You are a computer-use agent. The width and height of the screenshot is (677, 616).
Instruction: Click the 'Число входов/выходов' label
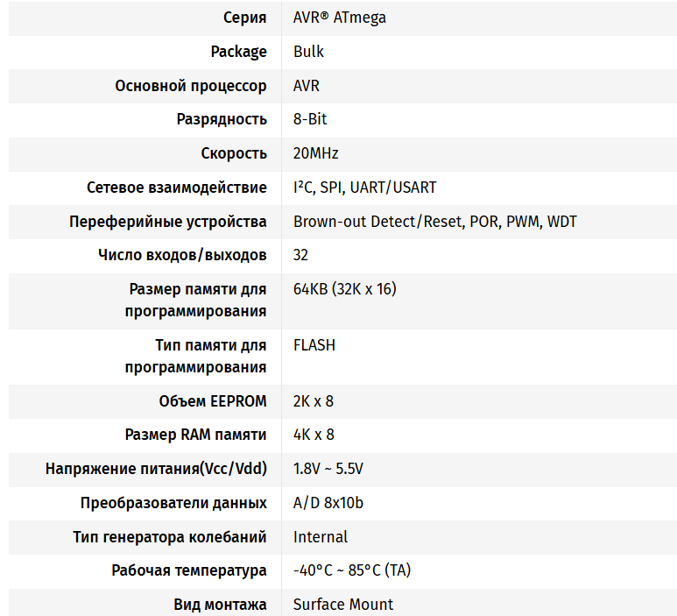click(182, 255)
